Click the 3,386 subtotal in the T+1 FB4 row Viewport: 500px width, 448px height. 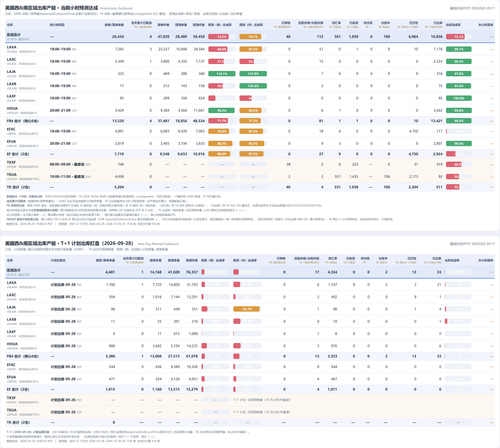[110, 356]
